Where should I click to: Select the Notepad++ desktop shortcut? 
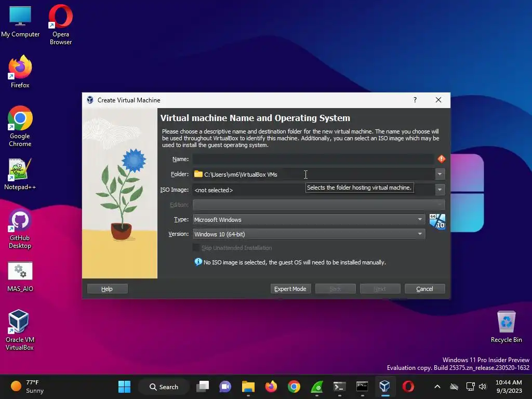click(x=20, y=174)
